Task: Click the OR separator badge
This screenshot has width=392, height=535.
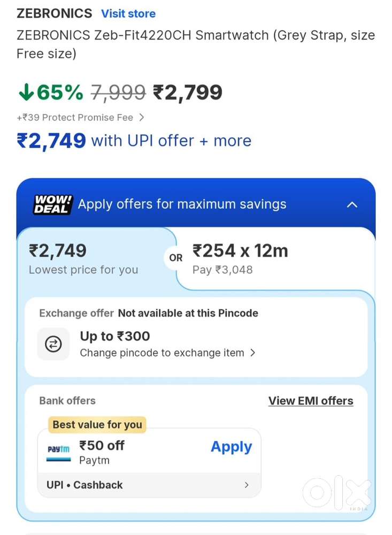Action: [176, 258]
